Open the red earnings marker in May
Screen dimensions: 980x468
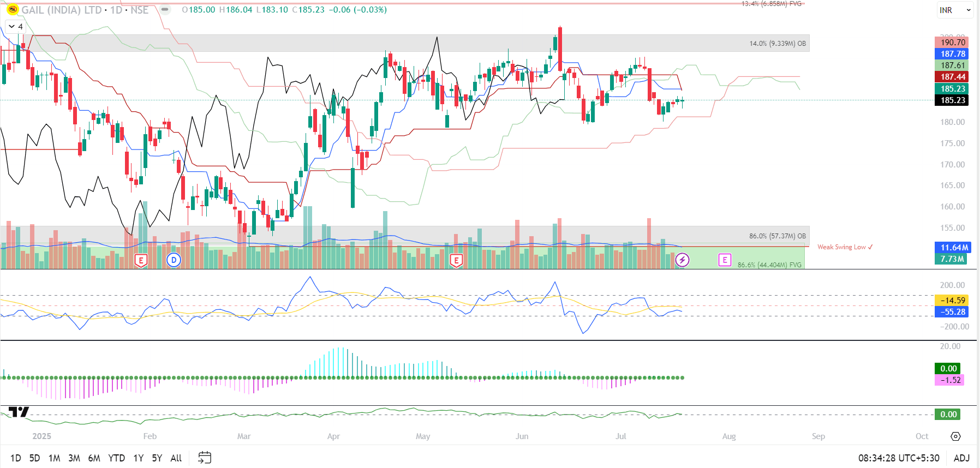(456, 260)
